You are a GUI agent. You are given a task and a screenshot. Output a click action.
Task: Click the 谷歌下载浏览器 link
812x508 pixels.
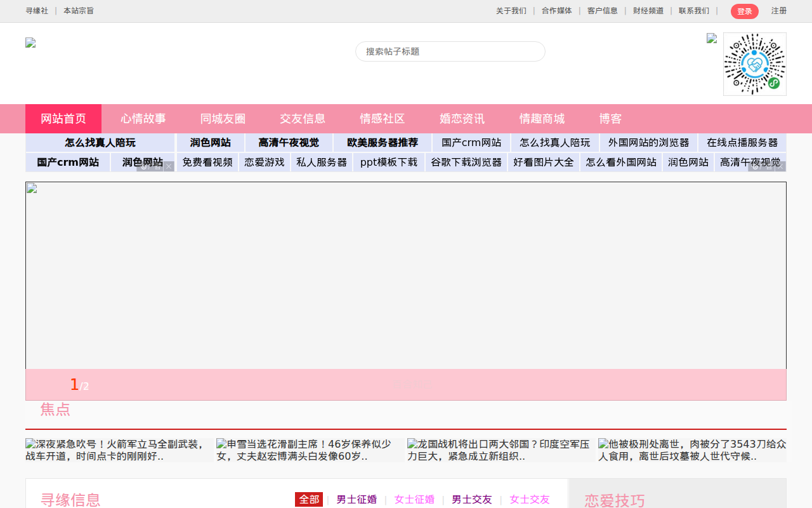click(466, 163)
